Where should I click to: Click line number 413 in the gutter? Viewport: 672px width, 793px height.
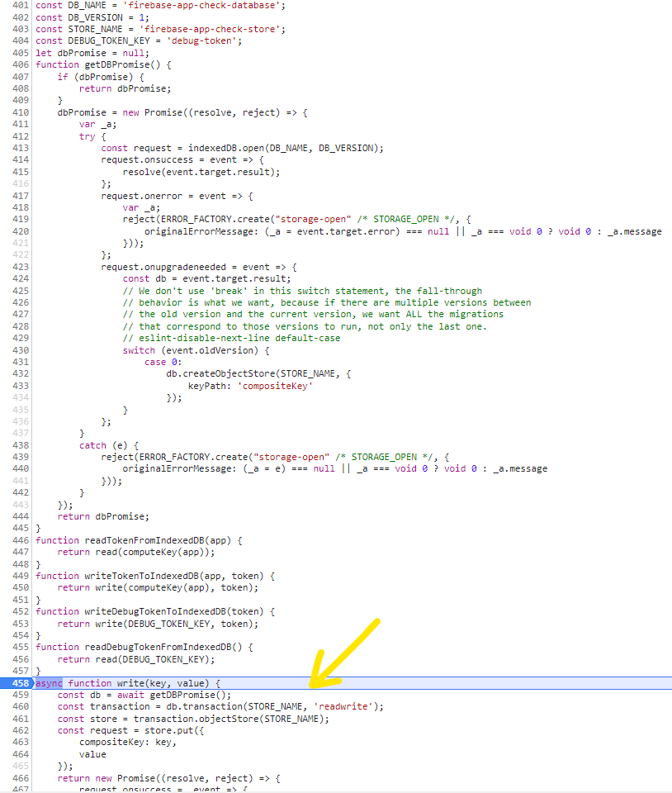coord(21,148)
